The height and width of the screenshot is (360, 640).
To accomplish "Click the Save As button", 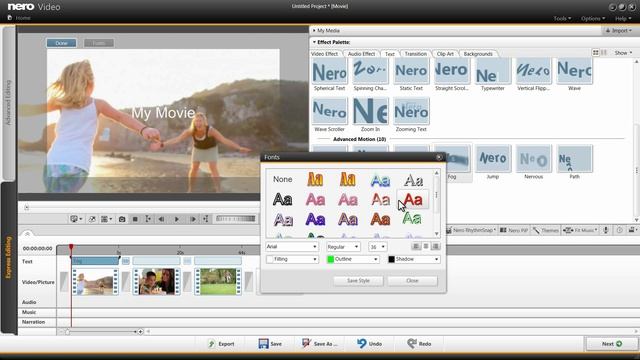I will point(320,344).
